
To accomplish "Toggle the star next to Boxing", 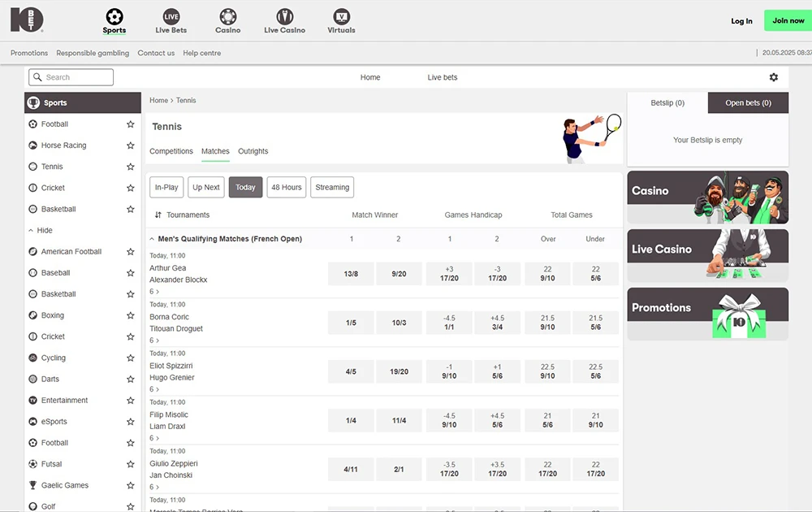I will 130,315.
